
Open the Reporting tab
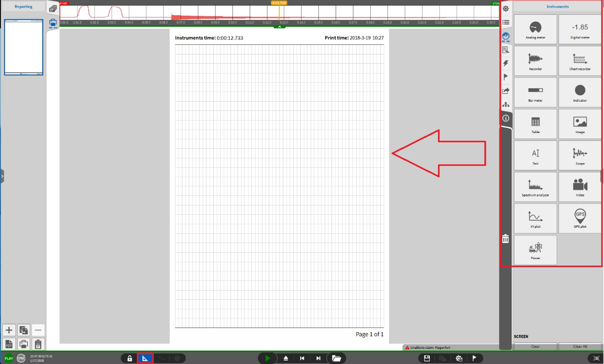click(23, 7)
